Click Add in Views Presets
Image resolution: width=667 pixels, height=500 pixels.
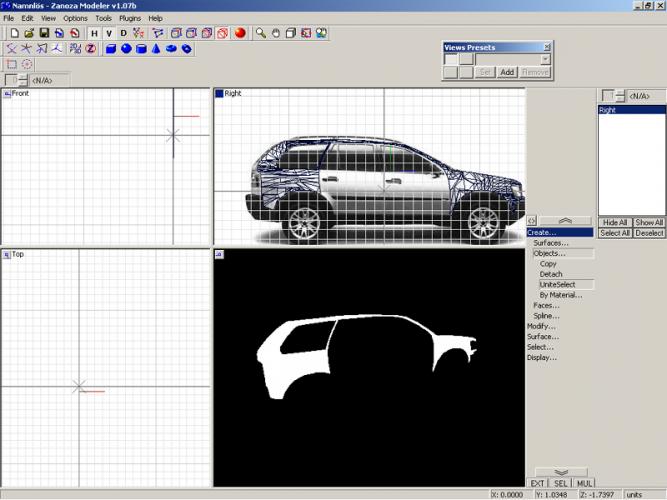tap(507, 72)
